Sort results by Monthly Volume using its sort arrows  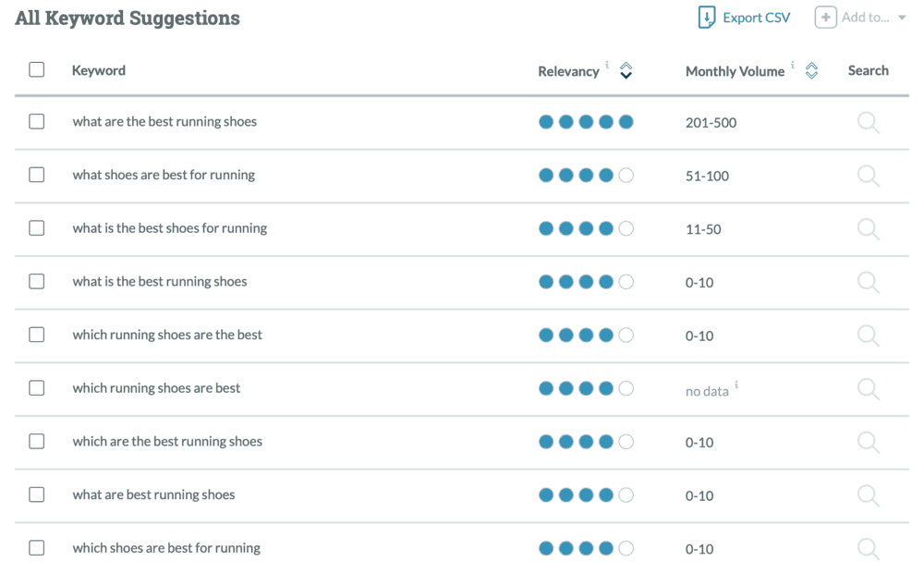pos(811,70)
